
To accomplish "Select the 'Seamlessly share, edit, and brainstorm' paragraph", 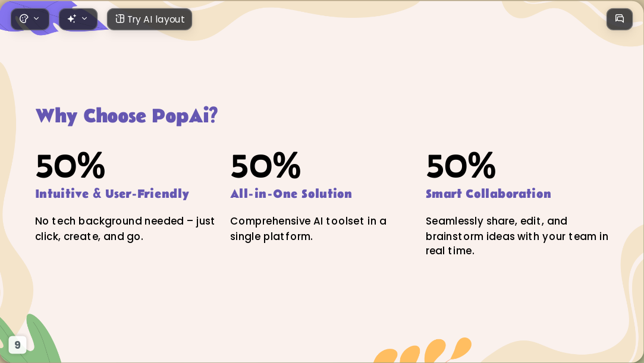I will click(x=517, y=236).
